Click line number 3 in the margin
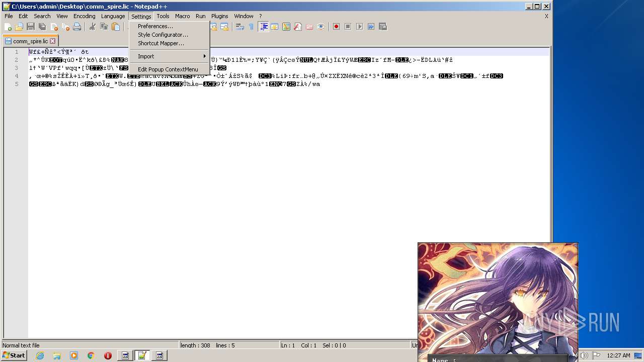Viewport: 644px width, 362px height. (17, 68)
